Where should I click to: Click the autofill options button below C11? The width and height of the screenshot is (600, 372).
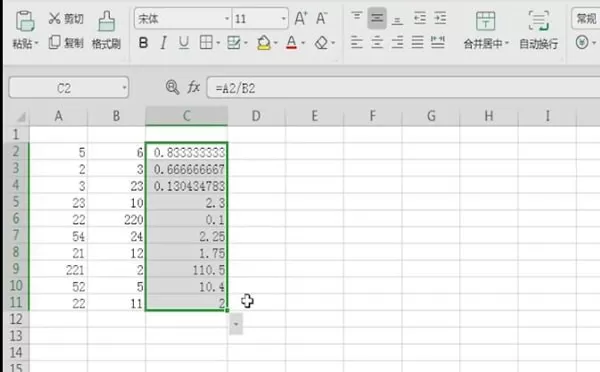pos(236,324)
